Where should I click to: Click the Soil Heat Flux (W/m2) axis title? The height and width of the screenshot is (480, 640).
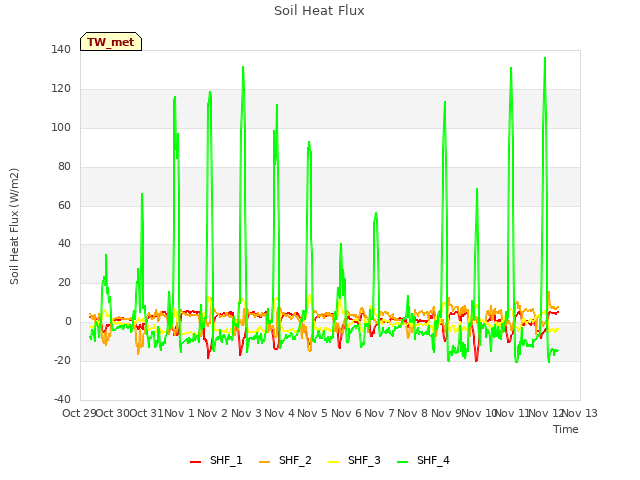pyautogui.click(x=14, y=226)
